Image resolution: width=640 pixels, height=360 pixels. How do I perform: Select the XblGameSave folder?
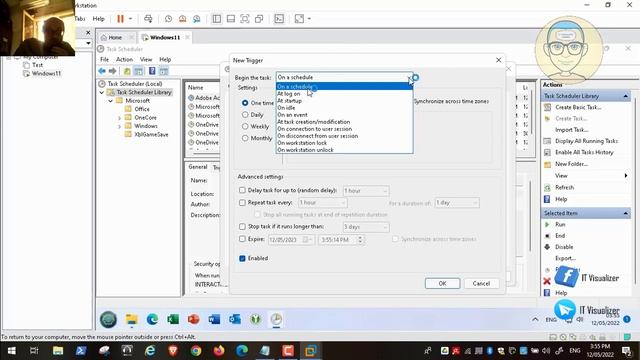(x=151, y=134)
